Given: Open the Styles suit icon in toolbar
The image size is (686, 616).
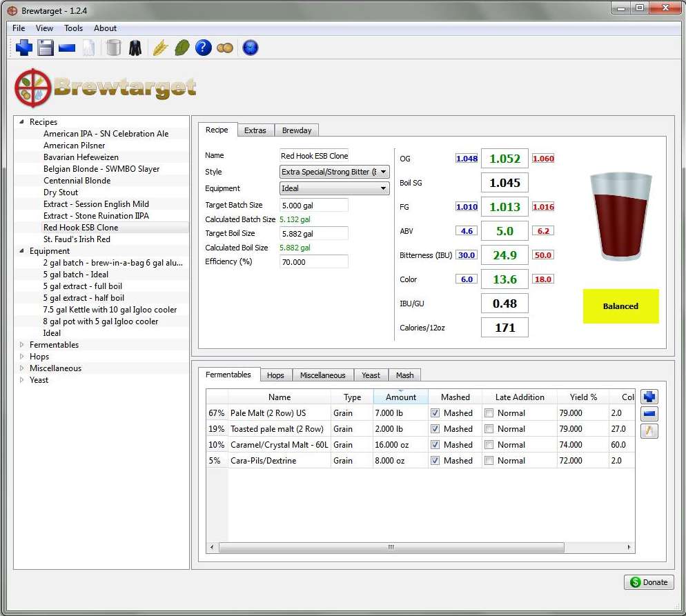Looking at the screenshot, I should coord(135,48).
